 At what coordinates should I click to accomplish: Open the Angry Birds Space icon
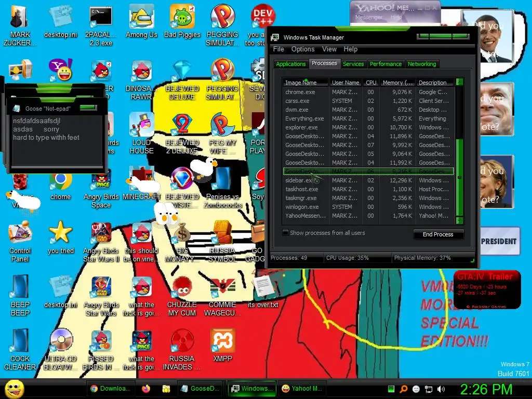101,190
